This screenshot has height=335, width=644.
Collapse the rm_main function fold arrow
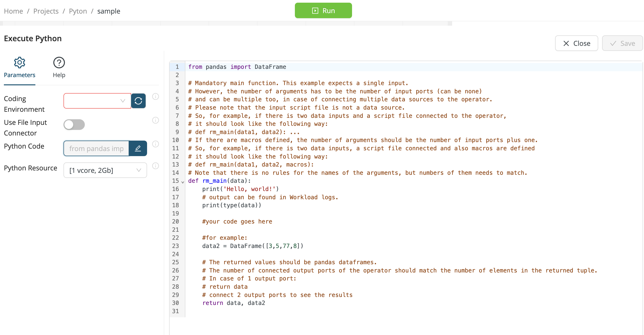pyautogui.click(x=183, y=182)
